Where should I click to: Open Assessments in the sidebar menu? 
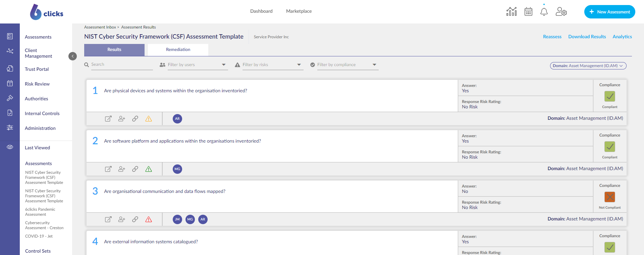[x=38, y=37]
